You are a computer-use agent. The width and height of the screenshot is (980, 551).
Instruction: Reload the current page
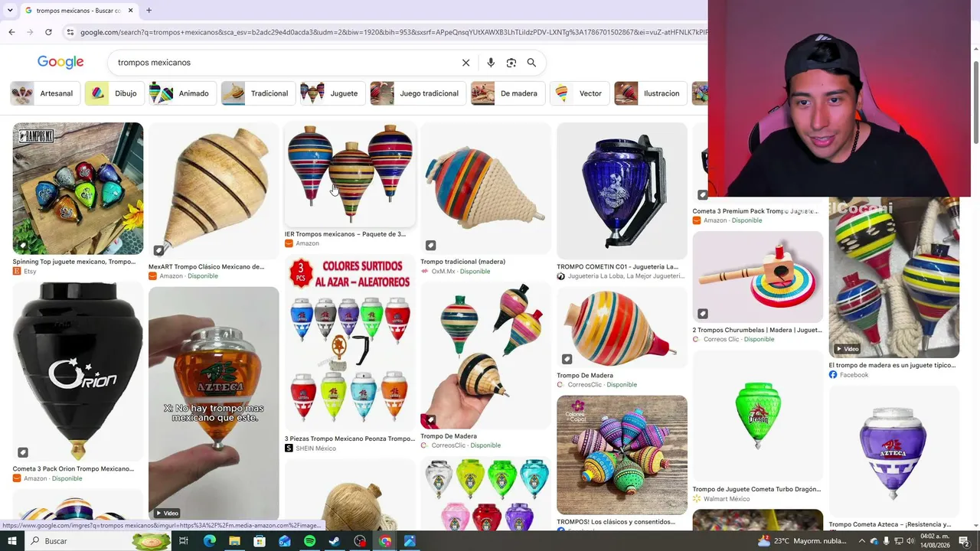(48, 32)
